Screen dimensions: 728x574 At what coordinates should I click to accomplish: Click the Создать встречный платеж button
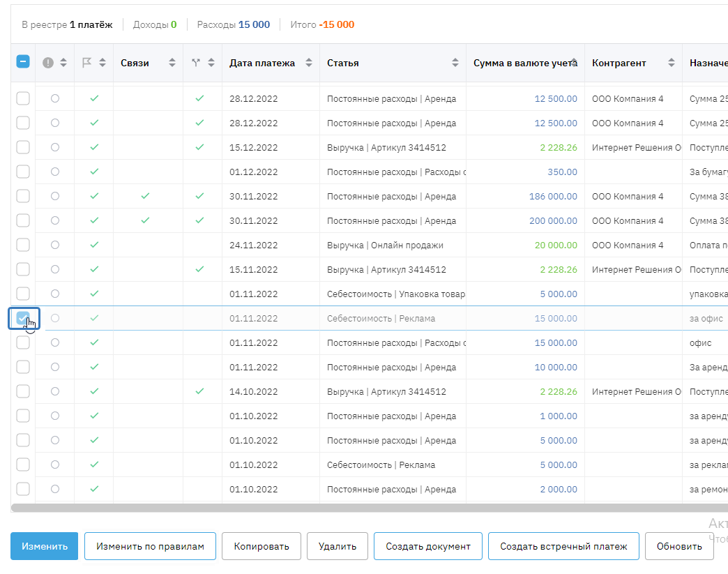pos(563,546)
